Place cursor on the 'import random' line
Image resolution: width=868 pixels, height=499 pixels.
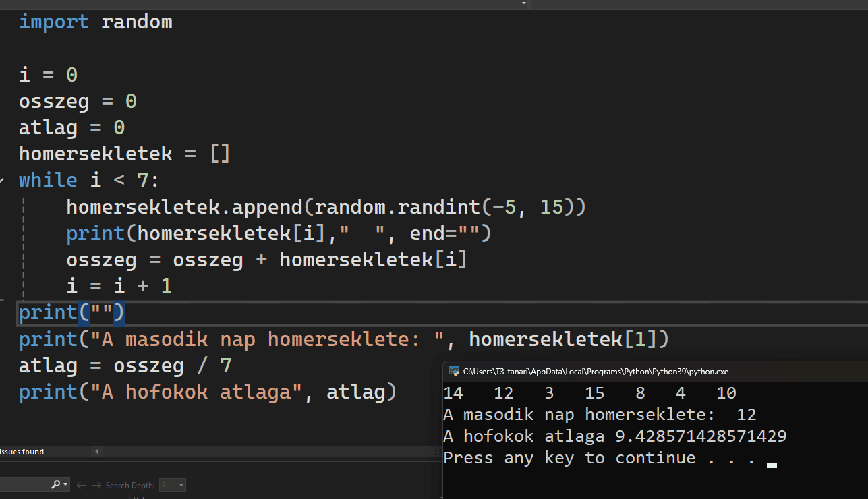[x=96, y=22]
